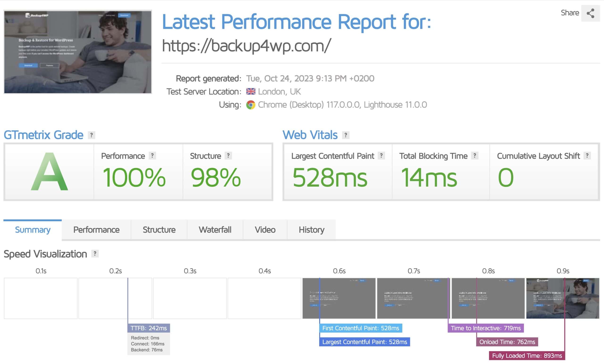Click the grade A letter
The height and width of the screenshot is (364, 604).
[49, 172]
